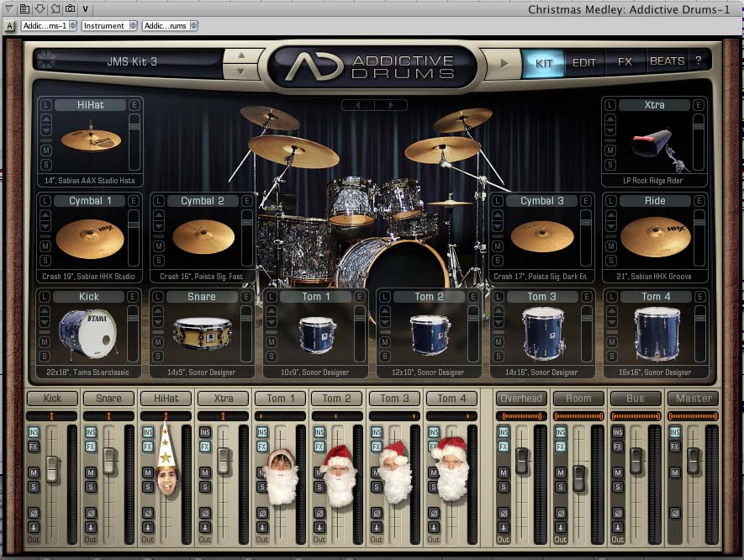Switch to the EDIT page
The image size is (744, 560).
(x=584, y=63)
